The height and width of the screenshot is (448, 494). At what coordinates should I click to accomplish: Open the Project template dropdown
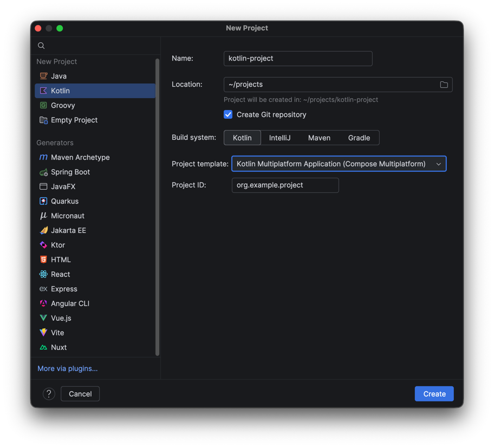[339, 164]
